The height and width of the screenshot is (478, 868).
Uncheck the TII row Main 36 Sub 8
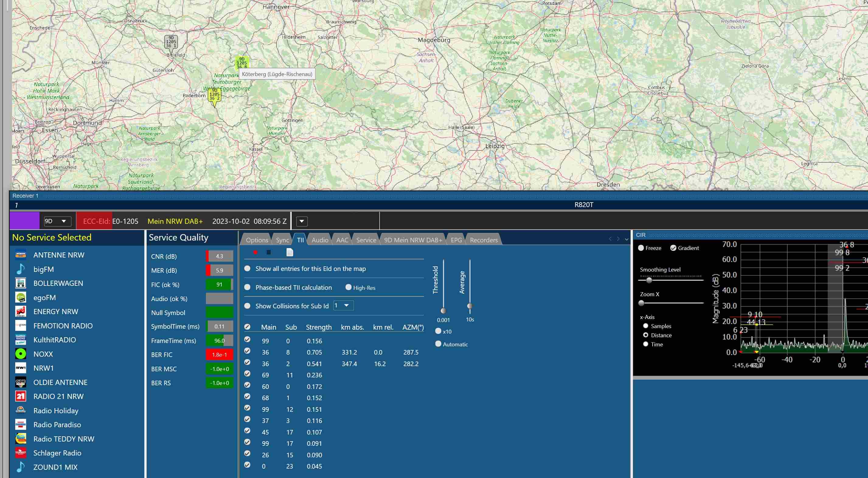247,351
